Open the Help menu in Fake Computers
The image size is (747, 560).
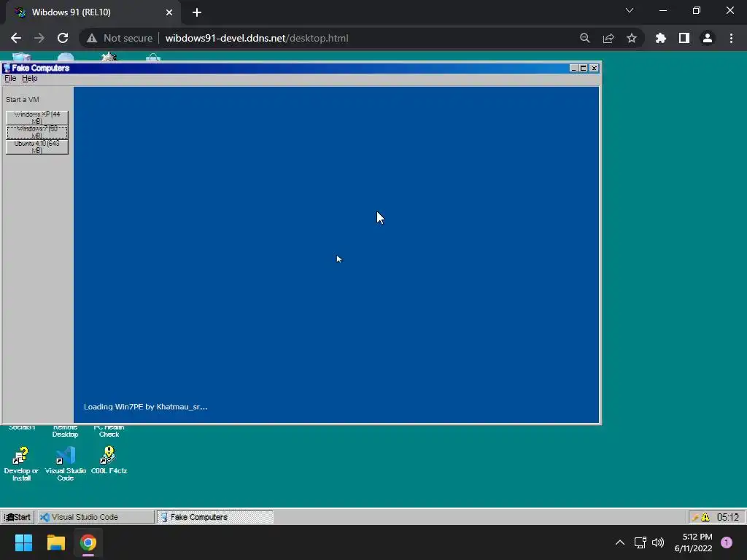coord(29,79)
